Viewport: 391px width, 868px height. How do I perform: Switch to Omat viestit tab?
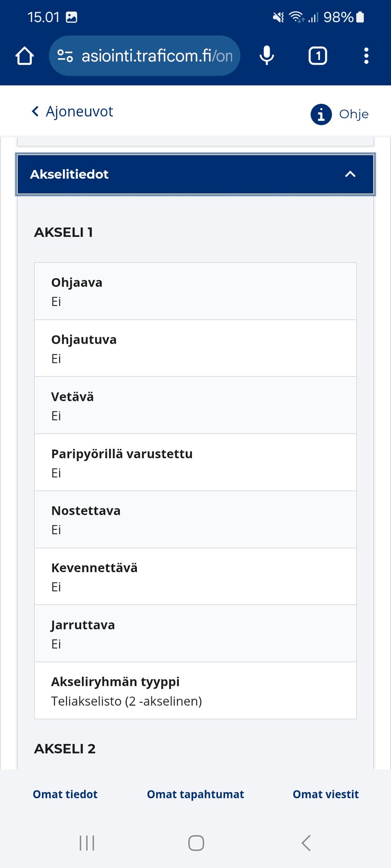325,794
